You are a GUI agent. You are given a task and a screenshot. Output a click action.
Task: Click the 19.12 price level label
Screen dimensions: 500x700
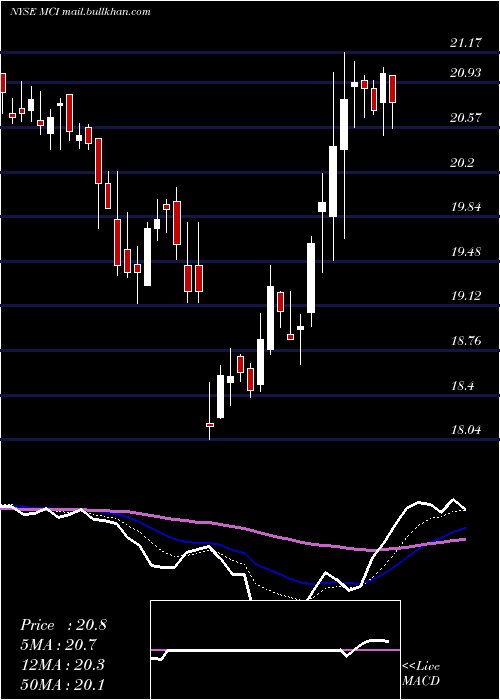(x=466, y=296)
